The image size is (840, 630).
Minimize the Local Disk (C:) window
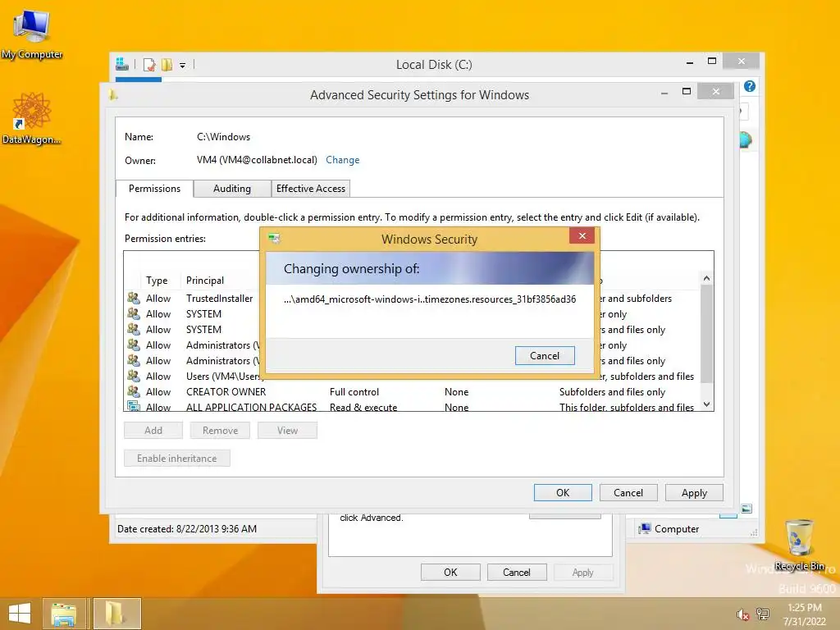point(689,62)
